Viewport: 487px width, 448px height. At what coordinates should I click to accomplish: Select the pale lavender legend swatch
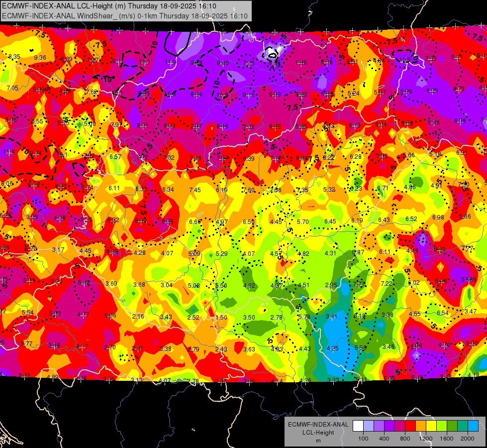(x=369, y=426)
